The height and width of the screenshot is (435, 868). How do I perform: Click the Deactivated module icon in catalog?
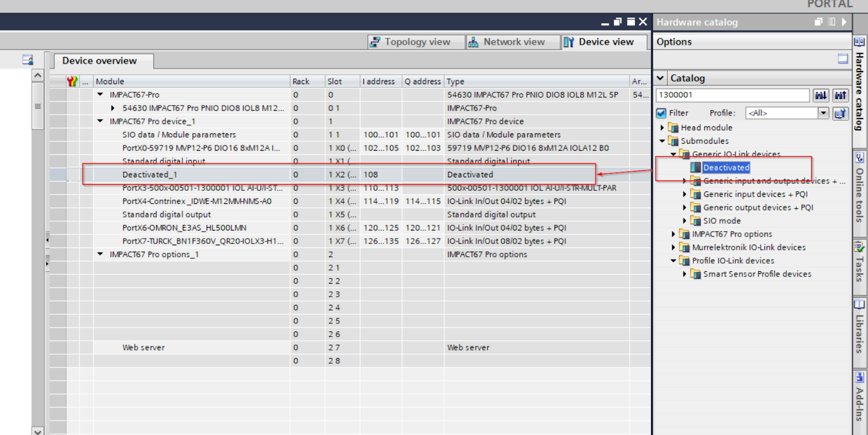(695, 168)
